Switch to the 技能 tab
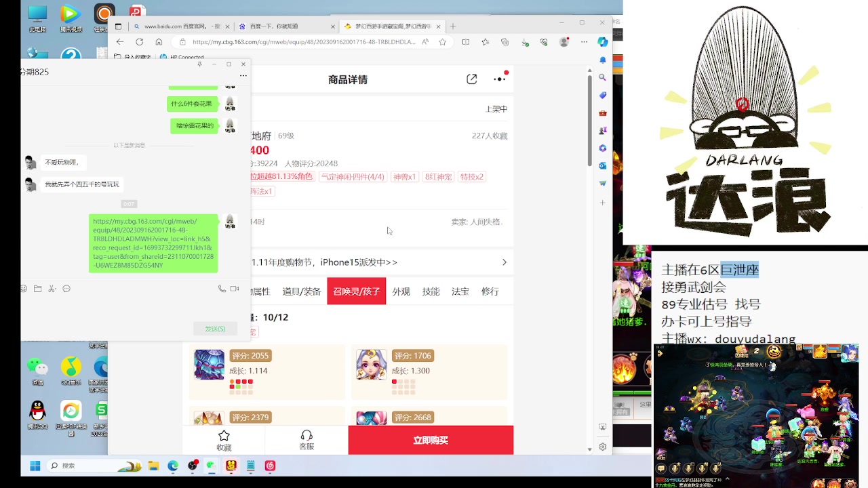The width and height of the screenshot is (868, 488). point(431,291)
